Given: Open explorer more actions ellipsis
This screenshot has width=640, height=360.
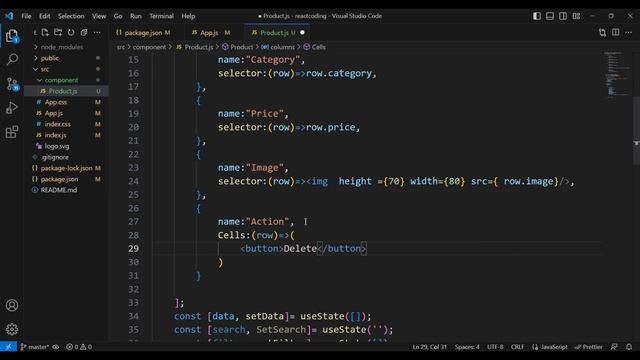Looking at the screenshot, I should [97, 32].
